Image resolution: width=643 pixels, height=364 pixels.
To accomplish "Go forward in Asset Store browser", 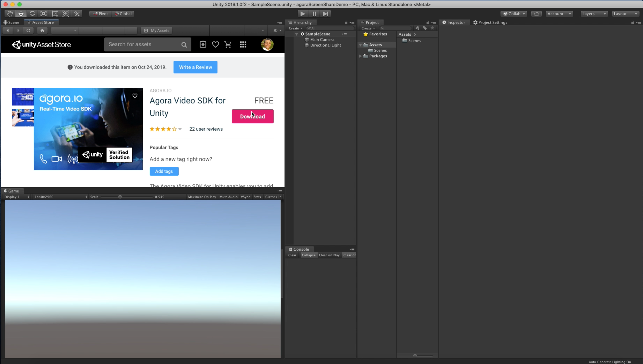I will [18, 31].
